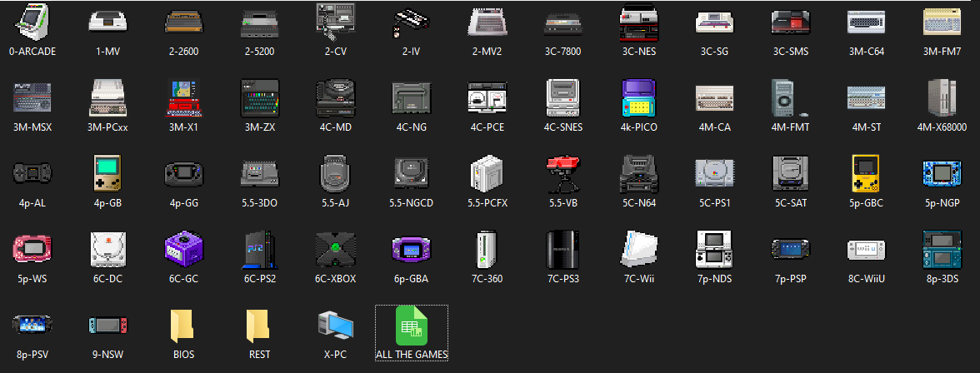Open the 3M-ZX Spectrum icon

click(x=259, y=98)
